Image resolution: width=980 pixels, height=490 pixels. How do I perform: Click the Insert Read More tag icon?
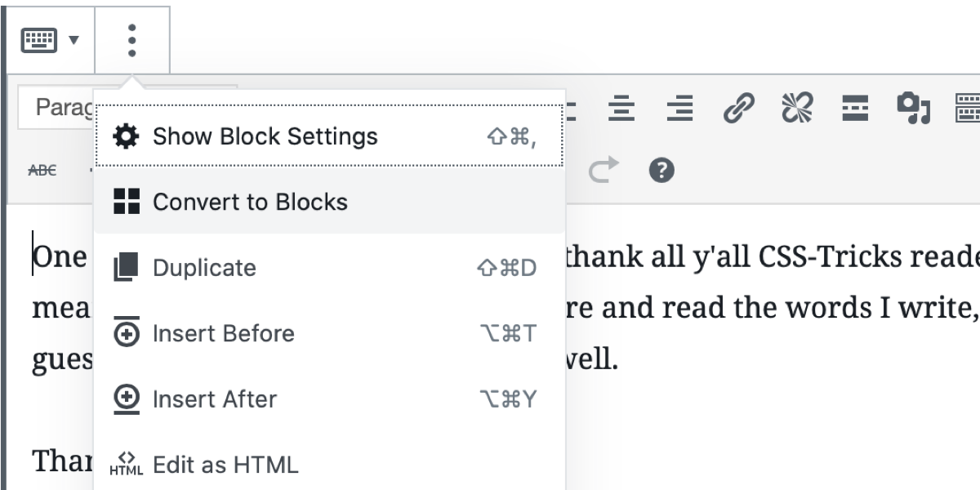point(855,108)
